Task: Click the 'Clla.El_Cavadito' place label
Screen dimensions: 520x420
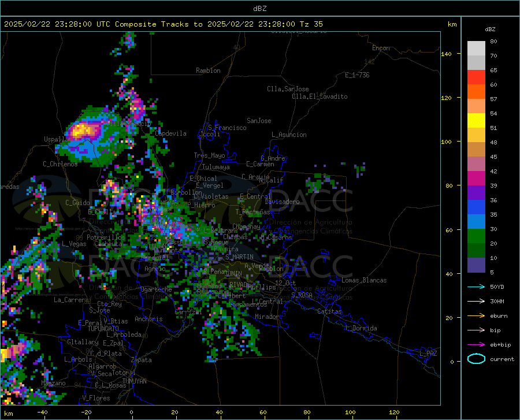Action: [x=320, y=96]
